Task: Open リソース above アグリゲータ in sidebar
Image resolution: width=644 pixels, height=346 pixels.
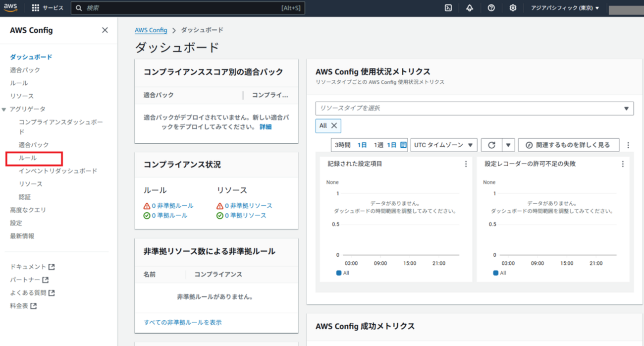Action: coord(22,96)
